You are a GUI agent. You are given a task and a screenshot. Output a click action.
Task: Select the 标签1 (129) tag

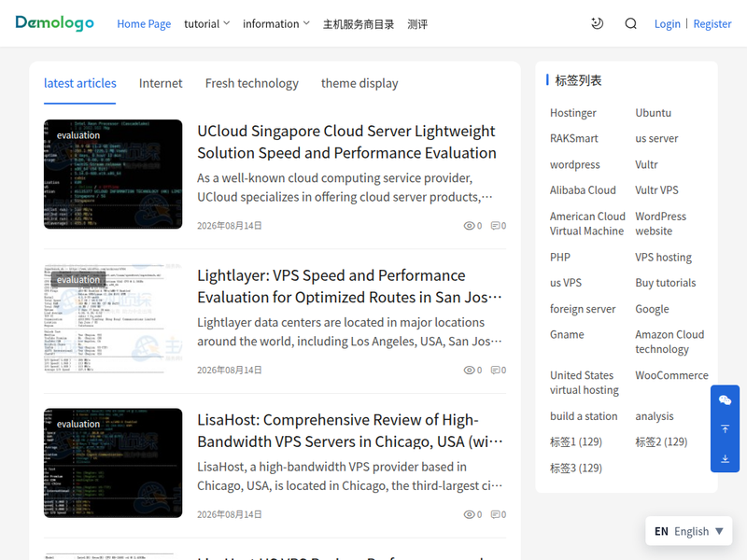(576, 441)
